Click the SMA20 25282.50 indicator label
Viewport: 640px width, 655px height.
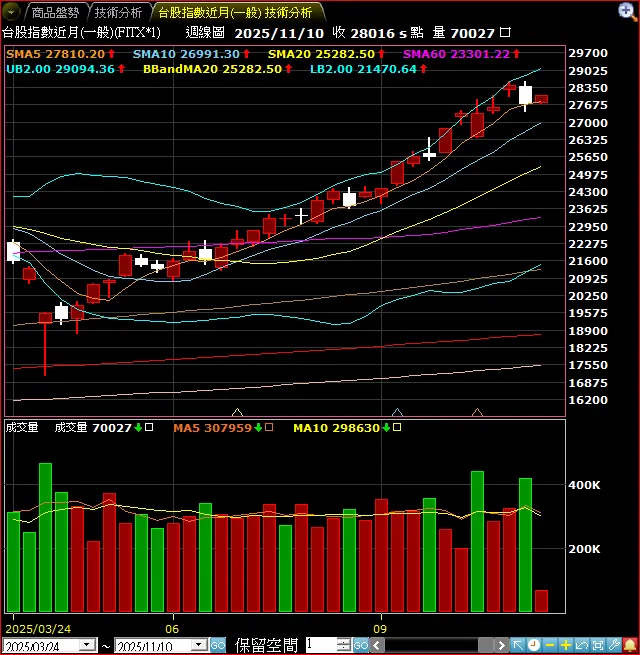tap(321, 54)
